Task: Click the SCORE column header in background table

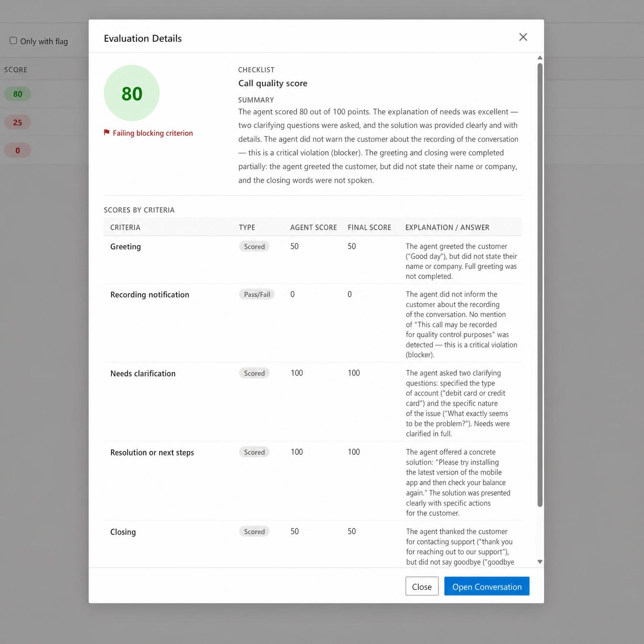Action: click(16, 70)
